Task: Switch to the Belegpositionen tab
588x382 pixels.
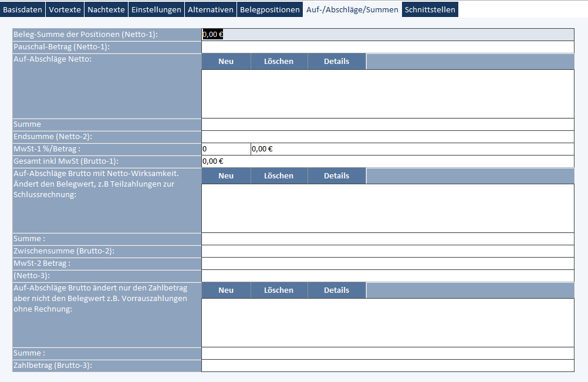Action: coord(270,9)
